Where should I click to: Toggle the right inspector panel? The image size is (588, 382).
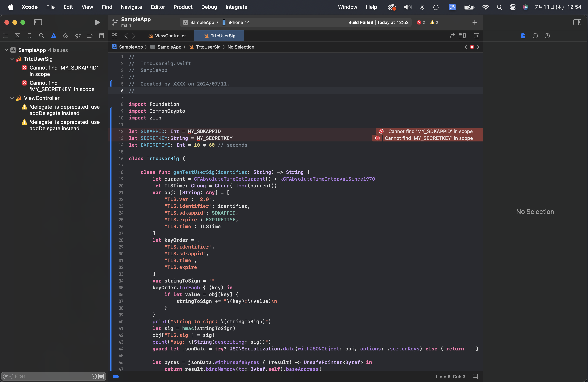point(577,22)
